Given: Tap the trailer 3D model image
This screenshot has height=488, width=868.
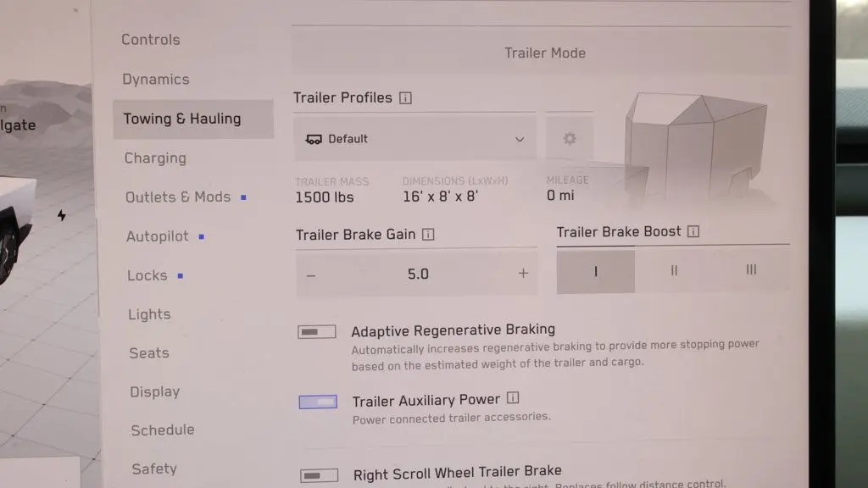Looking at the screenshot, I should pyautogui.click(x=695, y=147).
